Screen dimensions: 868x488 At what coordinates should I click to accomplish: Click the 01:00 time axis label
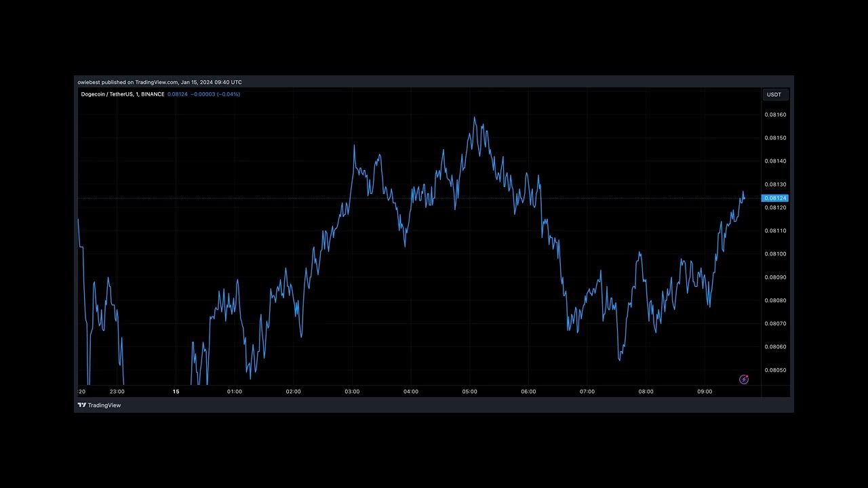coord(235,392)
